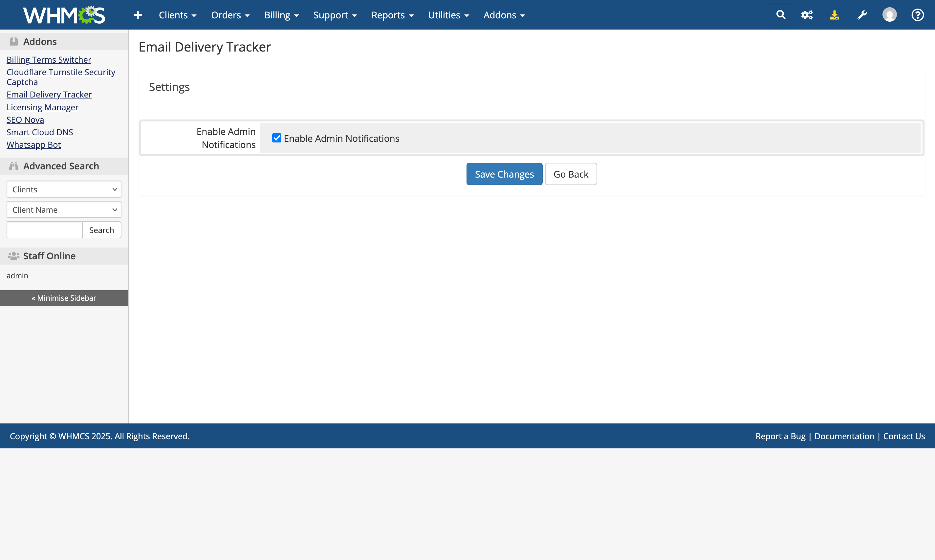Click the Save Changes button

[x=504, y=174]
